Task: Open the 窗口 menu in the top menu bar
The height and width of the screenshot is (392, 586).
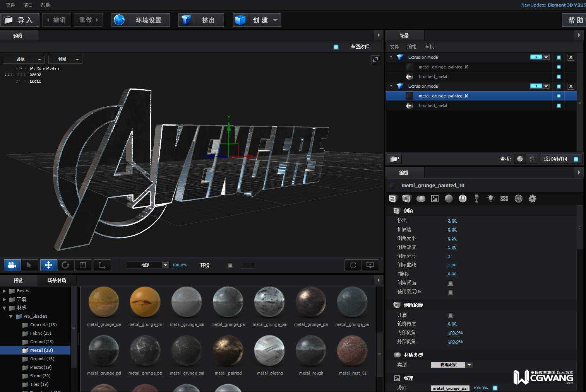Action: pyautogui.click(x=28, y=5)
